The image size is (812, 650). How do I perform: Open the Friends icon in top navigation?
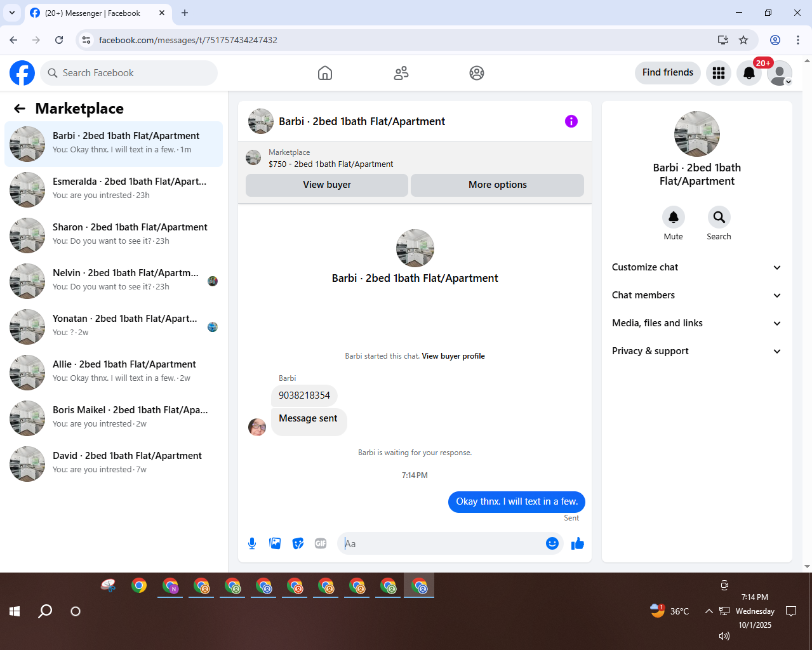coord(401,73)
